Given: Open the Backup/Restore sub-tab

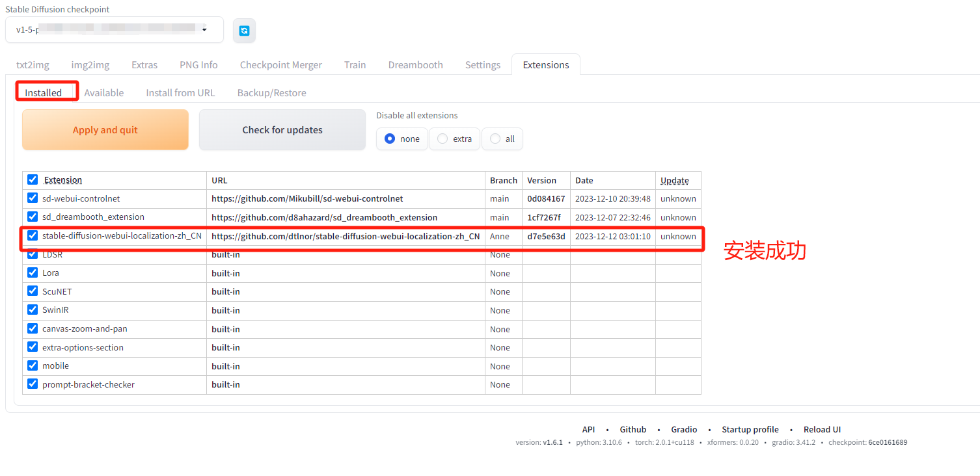Looking at the screenshot, I should (272, 92).
